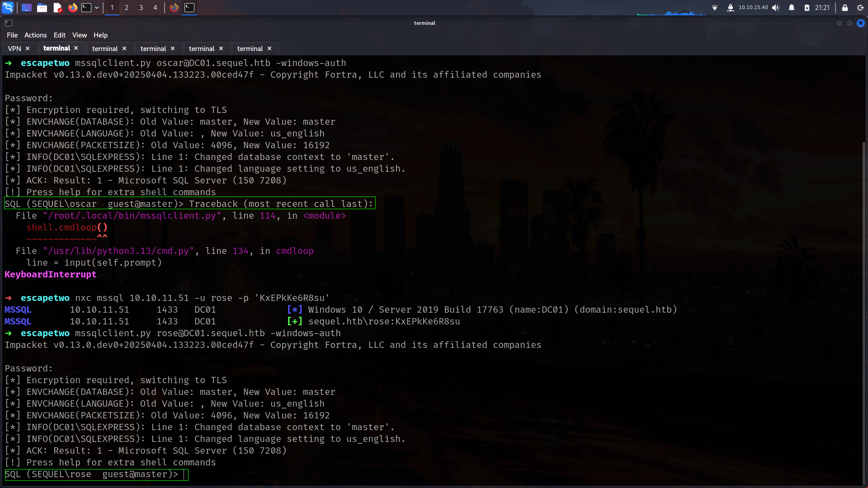Close the active bold terminal tab
The width and height of the screenshot is (868, 488).
point(76,48)
